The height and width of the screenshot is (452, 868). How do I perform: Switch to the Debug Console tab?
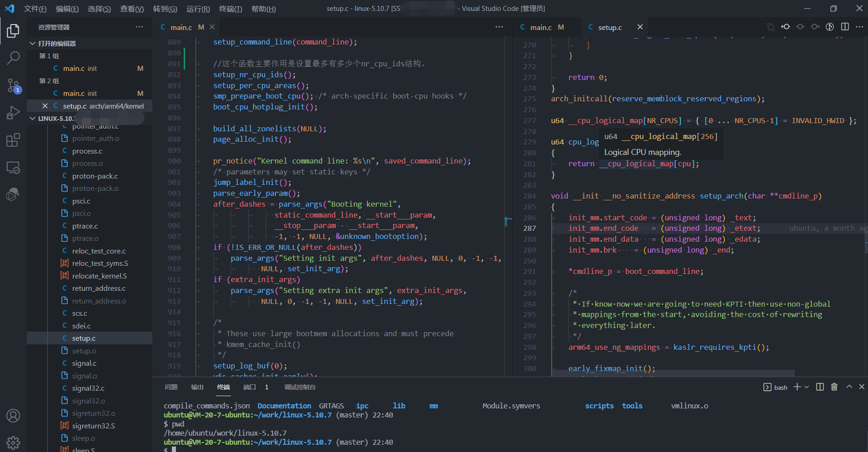pyautogui.click(x=300, y=387)
